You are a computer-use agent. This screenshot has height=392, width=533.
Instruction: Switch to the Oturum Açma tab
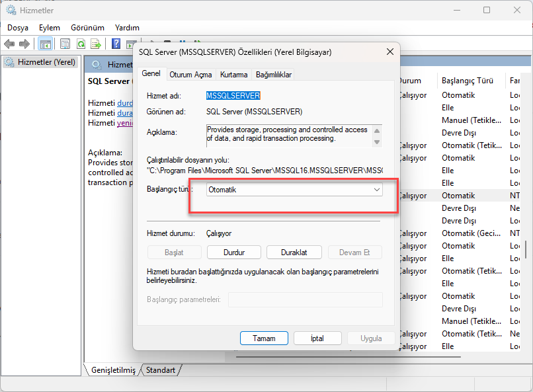190,75
